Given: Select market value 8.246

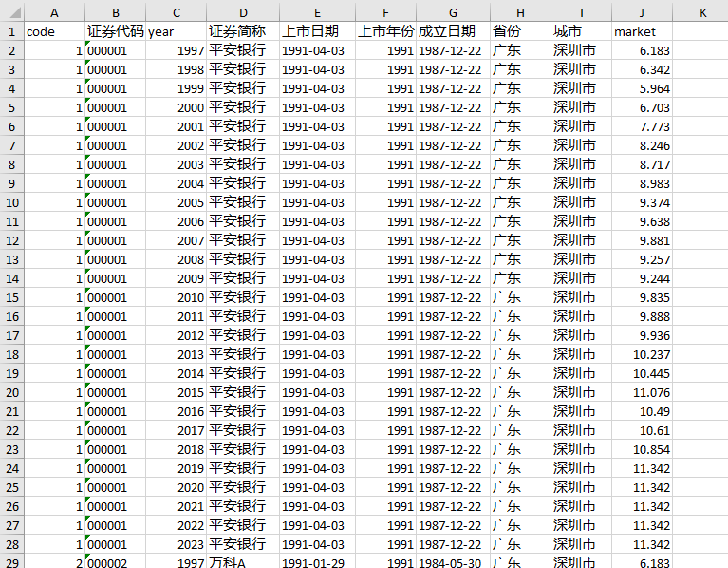Looking at the screenshot, I should (643, 146).
